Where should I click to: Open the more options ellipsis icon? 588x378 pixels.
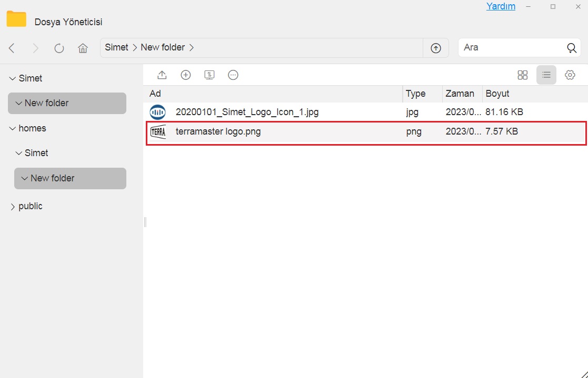[x=233, y=75]
